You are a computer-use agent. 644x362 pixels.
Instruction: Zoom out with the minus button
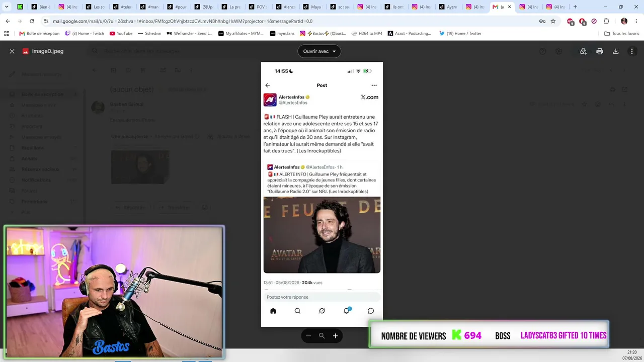pos(308,336)
